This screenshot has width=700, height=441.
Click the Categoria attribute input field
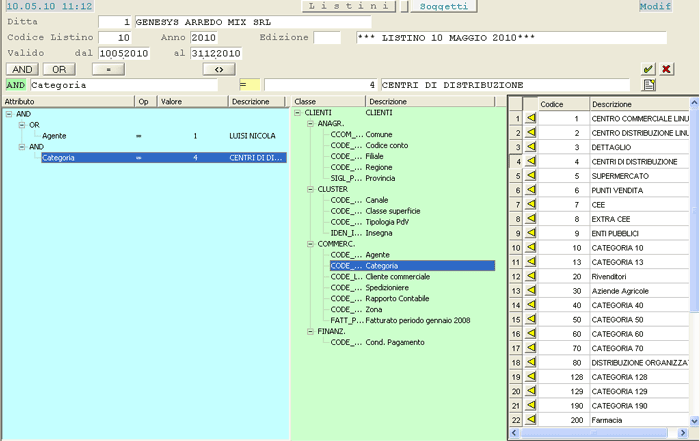tap(124, 85)
